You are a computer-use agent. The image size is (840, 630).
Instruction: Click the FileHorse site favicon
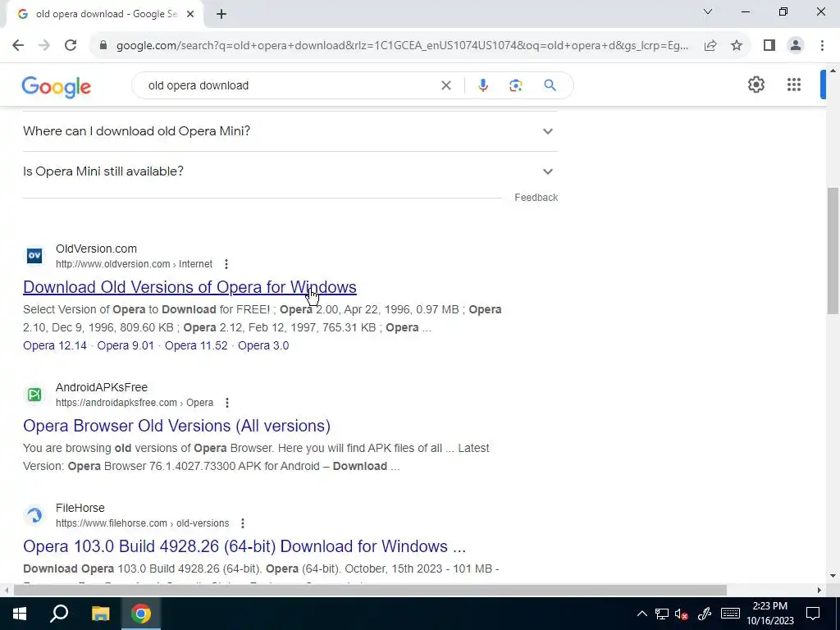(x=34, y=515)
